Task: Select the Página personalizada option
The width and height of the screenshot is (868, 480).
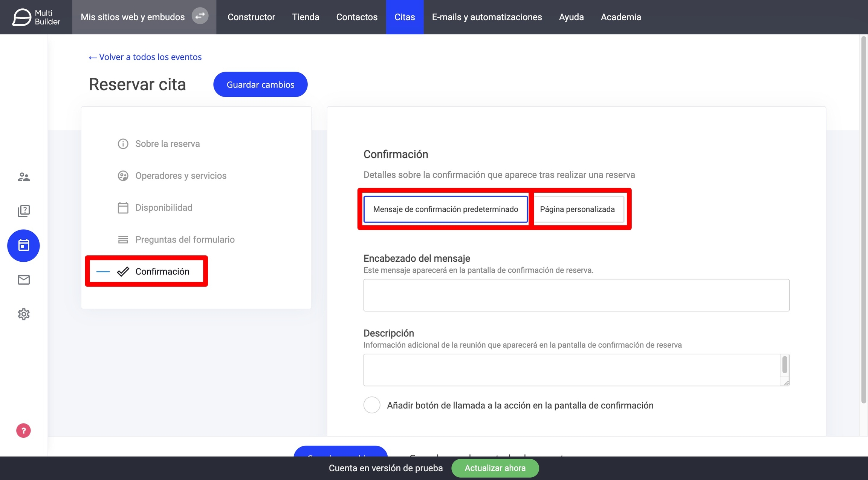Action: tap(577, 209)
